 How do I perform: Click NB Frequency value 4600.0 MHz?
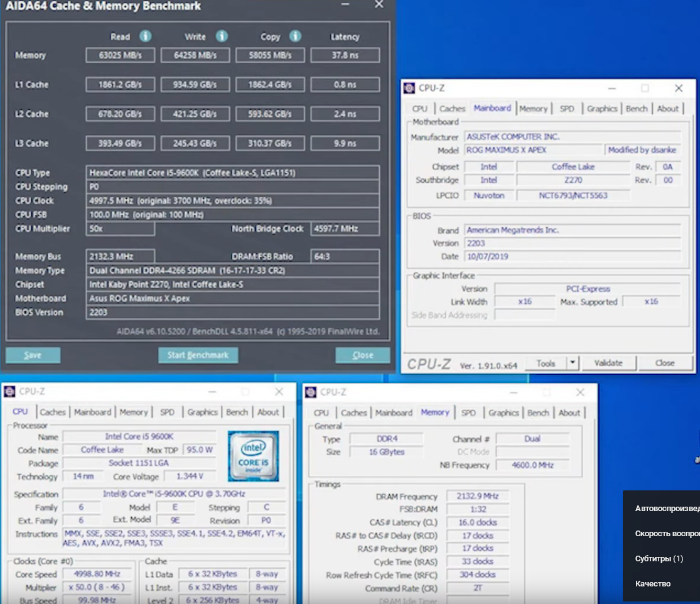[532, 465]
